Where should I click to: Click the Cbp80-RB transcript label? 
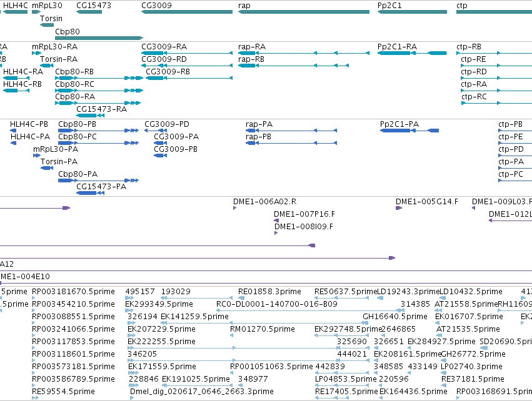(x=74, y=72)
